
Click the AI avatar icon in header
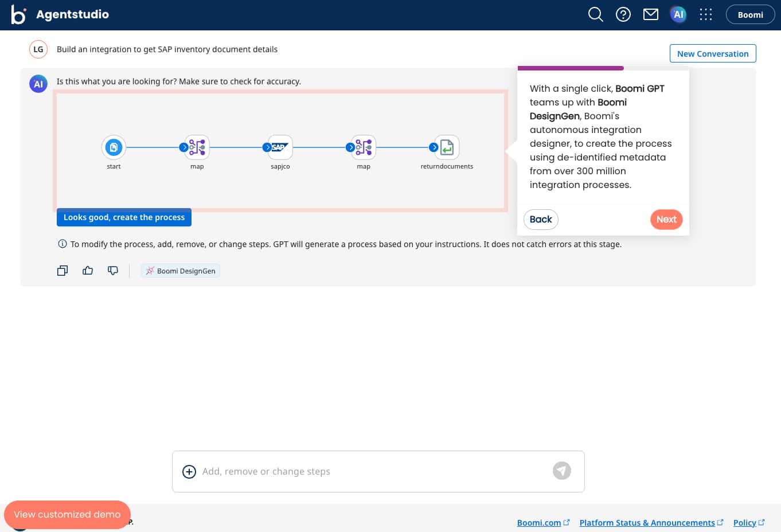point(678,15)
